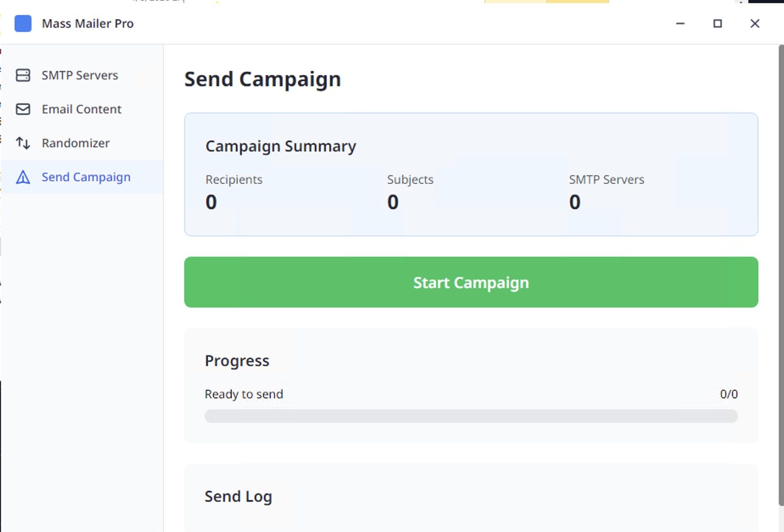The height and width of the screenshot is (532, 784).
Task: Click the Send Campaign warning triangle icon
Action: coord(23,177)
